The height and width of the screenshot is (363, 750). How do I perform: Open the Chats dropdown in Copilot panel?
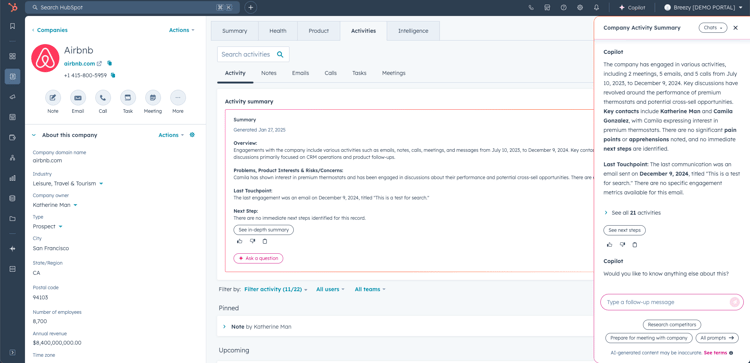(713, 28)
